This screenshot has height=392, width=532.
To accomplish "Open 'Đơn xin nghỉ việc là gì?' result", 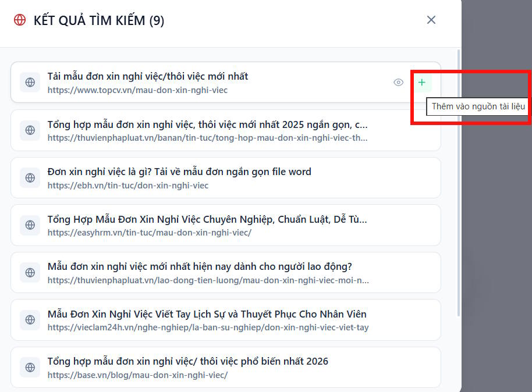I will coord(179,172).
